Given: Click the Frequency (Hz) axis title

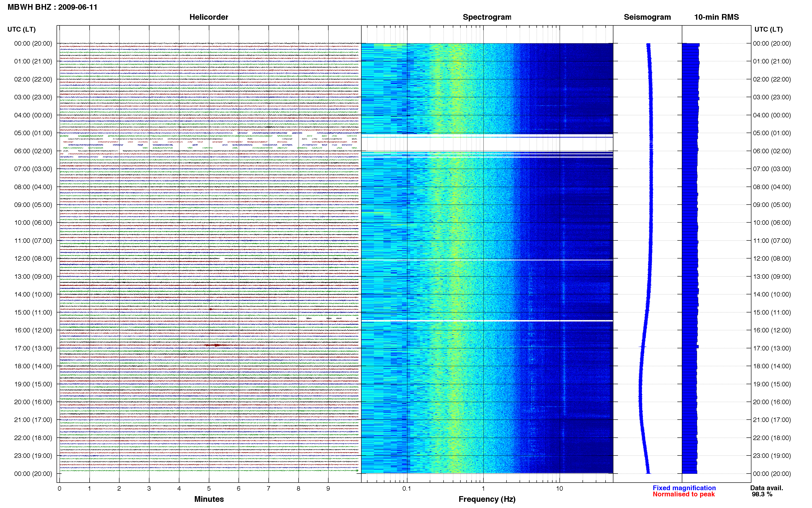Looking at the screenshot, I should point(487,499).
